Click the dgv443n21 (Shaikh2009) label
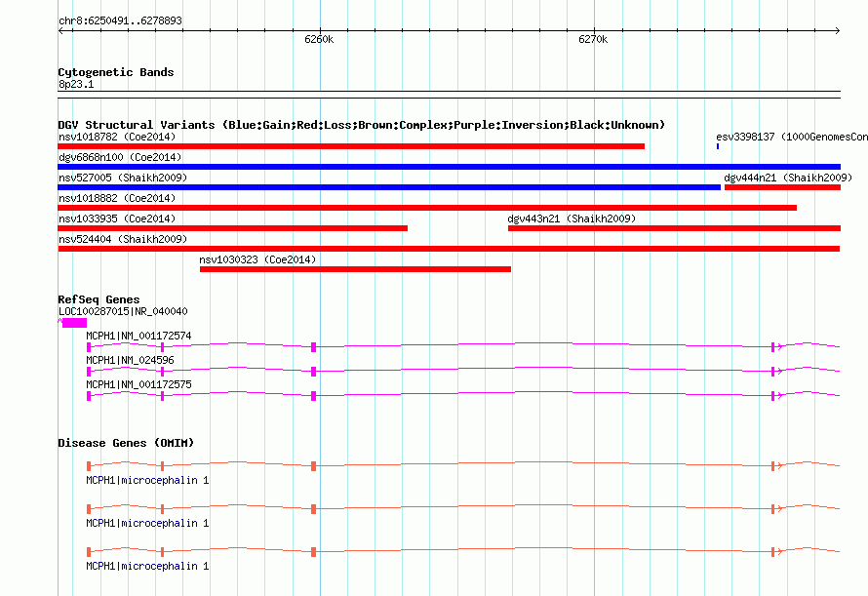This screenshot has height=596, width=868. [572, 219]
